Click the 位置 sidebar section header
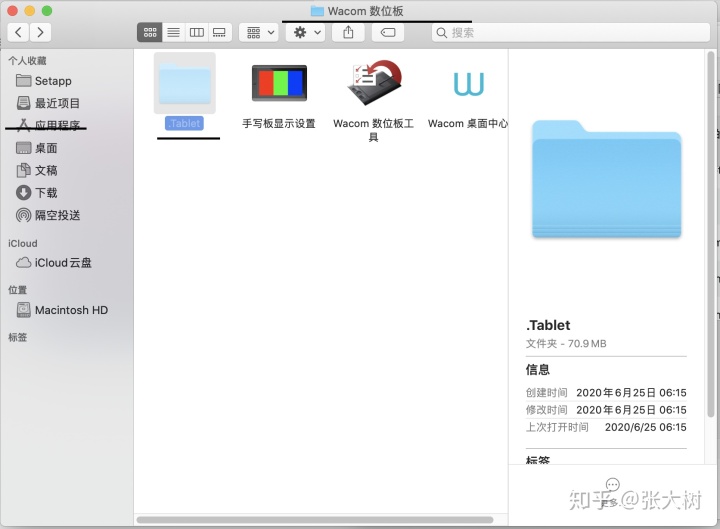This screenshot has width=720, height=529. [x=17, y=290]
